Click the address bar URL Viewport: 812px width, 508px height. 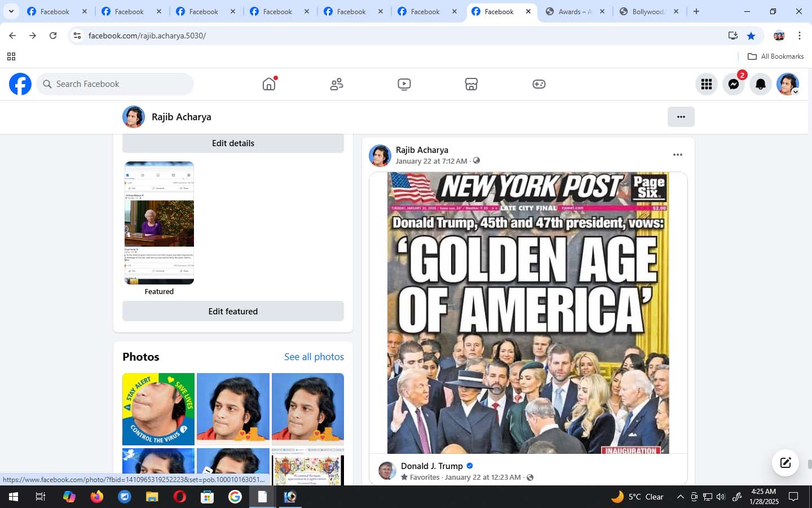tap(147, 36)
